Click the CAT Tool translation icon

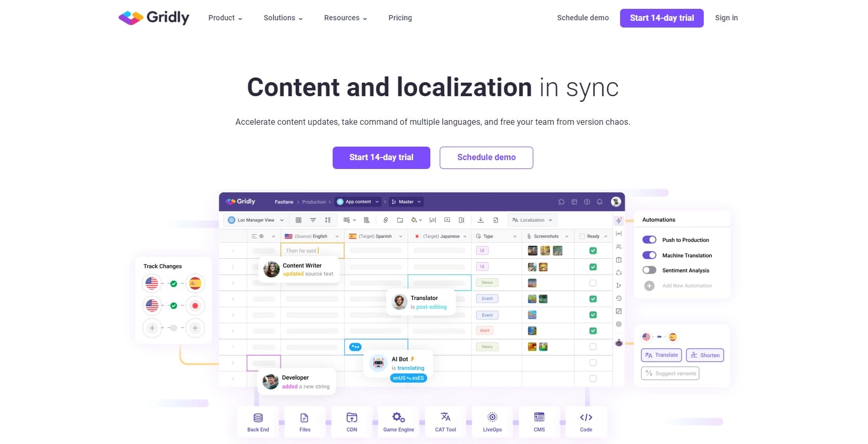coord(445,417)
